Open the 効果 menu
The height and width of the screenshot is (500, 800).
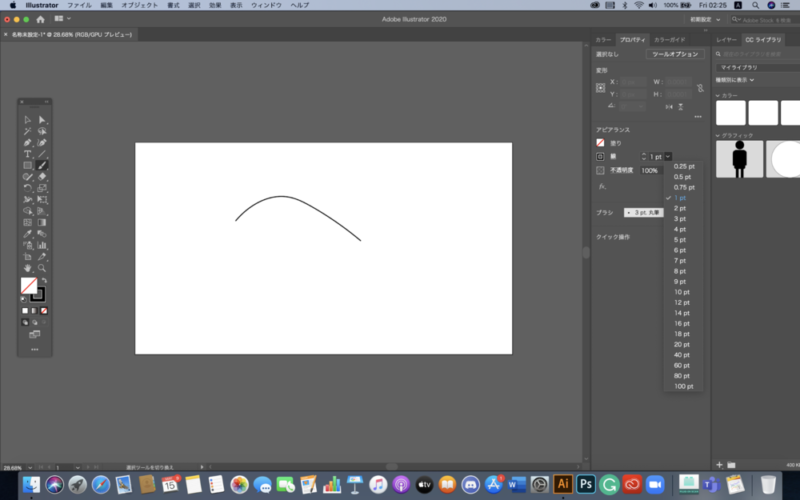point(215,5)
